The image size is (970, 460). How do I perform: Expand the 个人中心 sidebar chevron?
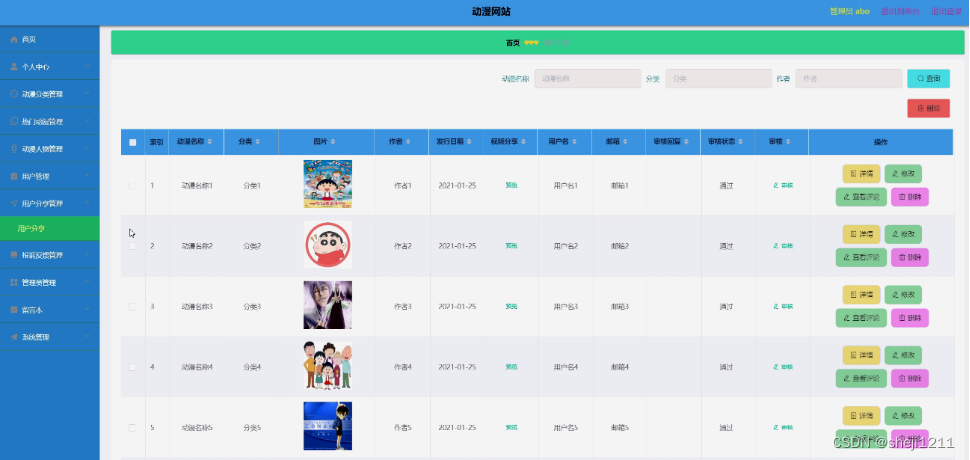87,66
